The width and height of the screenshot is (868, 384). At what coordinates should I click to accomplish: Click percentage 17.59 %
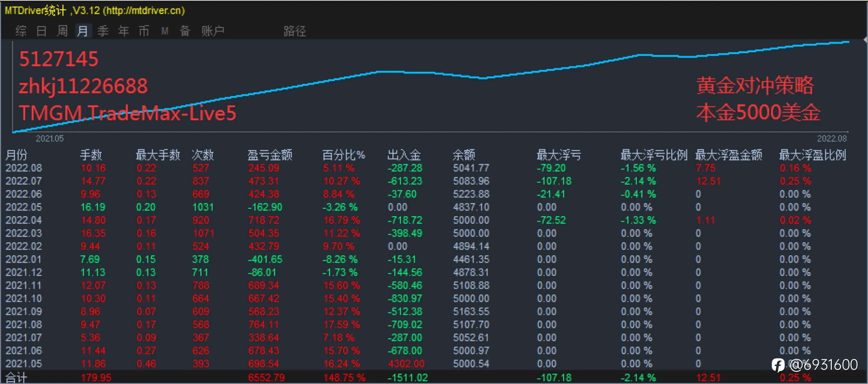tap(341, 324)
